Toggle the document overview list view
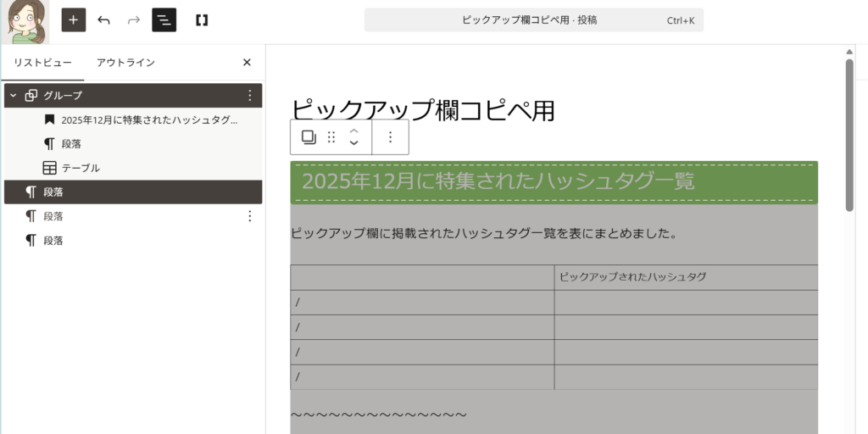 tap(164, 19)
